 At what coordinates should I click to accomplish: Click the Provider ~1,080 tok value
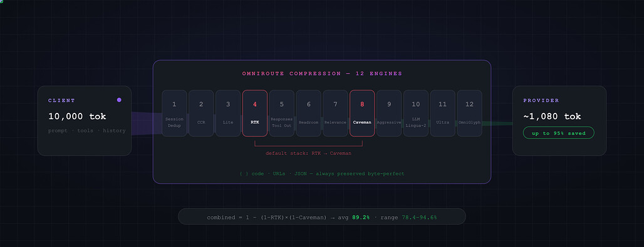point(552,117)
